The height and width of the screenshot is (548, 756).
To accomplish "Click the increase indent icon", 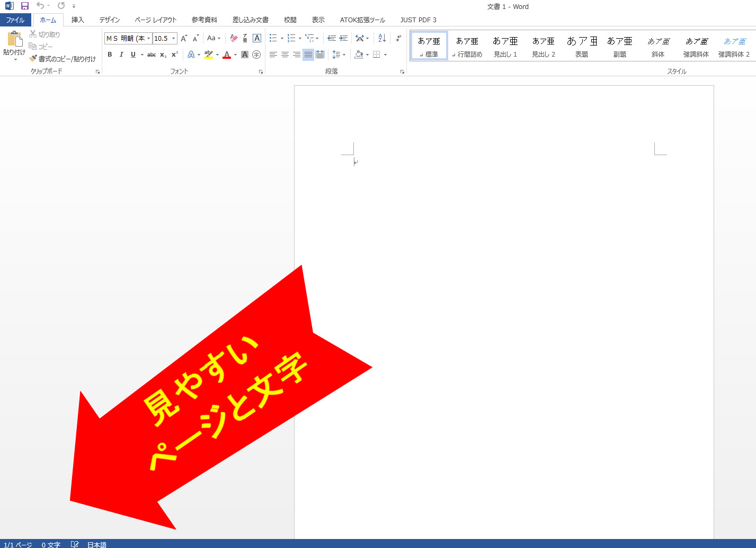I will tap(343, 38).
